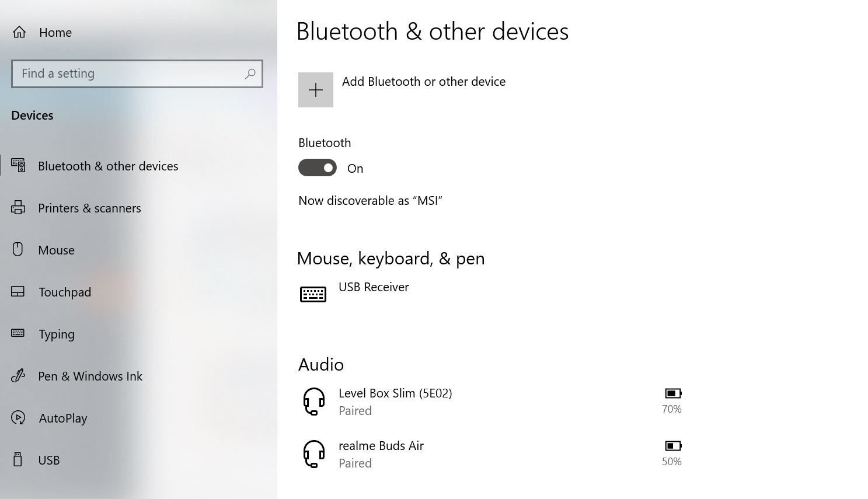Select Bluetooth & other devices in sidebar

108,166
